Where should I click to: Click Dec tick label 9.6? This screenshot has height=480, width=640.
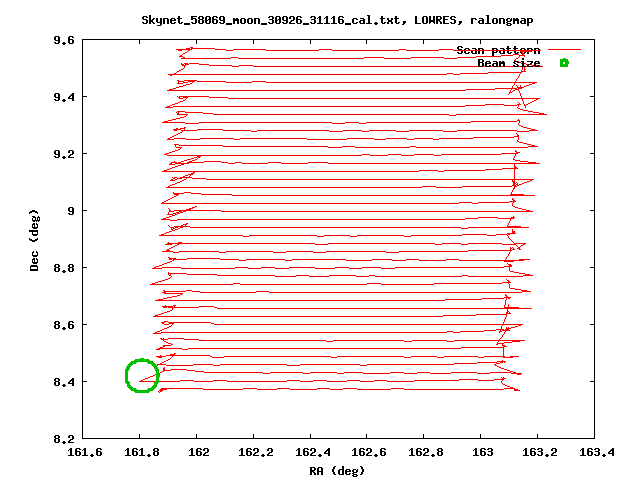pyautogui.click(x=64, y=40)
